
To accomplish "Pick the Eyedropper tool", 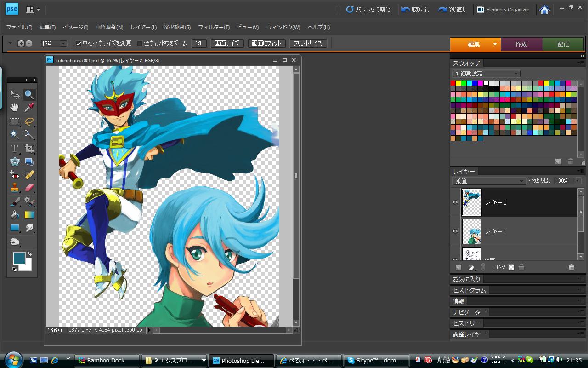I will 29,108.
